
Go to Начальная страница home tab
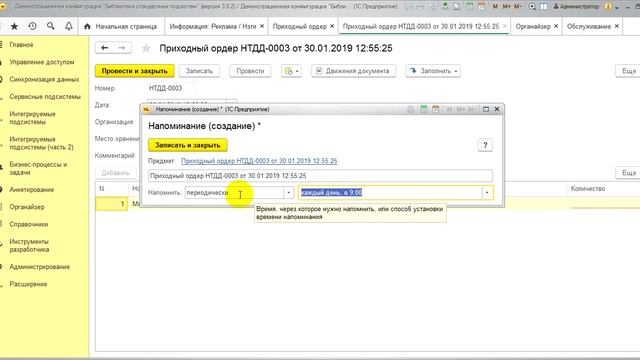(x=120, y=26)
